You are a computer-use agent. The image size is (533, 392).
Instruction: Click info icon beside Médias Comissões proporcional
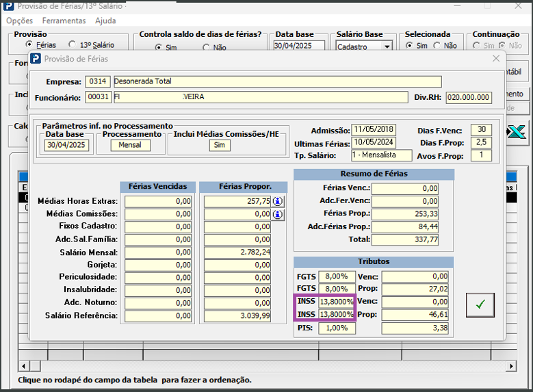click(278, 214)
